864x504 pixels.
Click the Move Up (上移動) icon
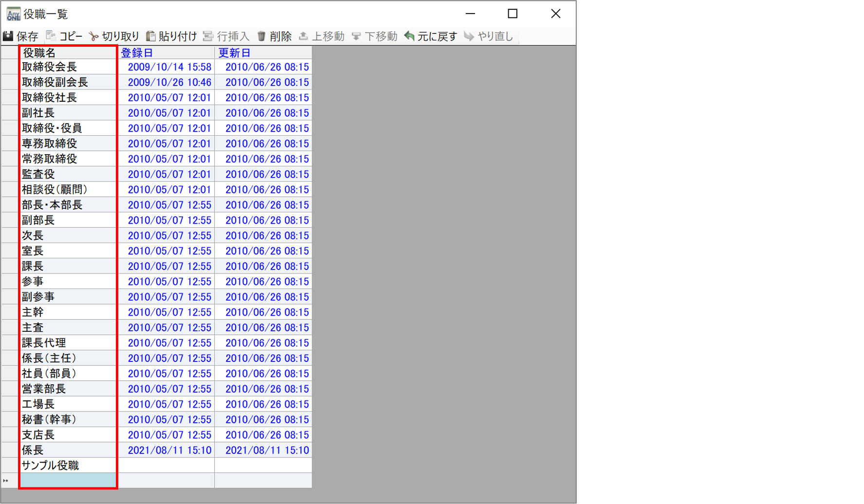[303, 36]
